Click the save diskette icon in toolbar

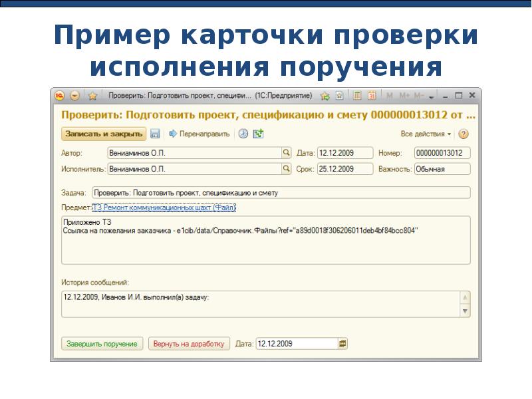155,134
